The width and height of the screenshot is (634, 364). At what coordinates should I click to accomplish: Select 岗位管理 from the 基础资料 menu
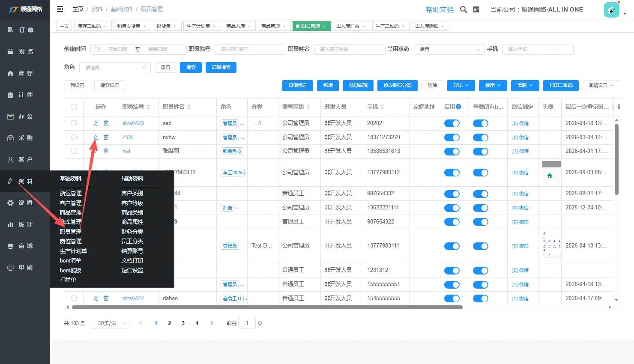tap(71, 241)
